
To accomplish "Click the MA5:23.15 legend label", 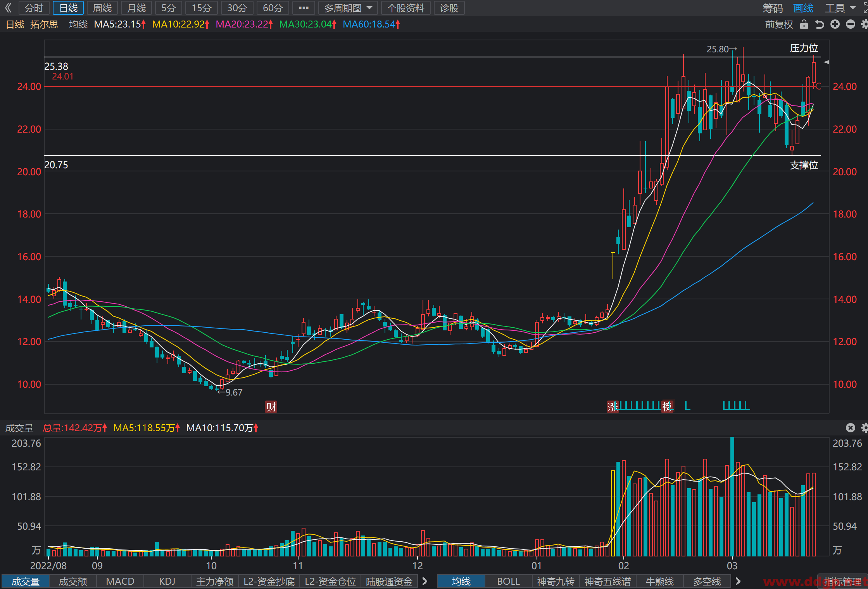I will click(120, 24).
